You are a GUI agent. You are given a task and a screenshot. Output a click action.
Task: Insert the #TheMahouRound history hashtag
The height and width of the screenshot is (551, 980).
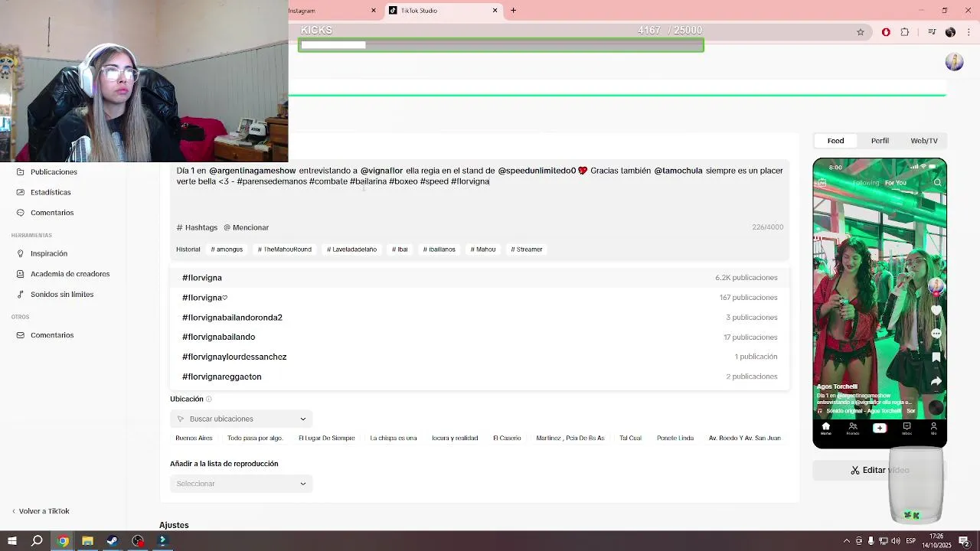[x=285, y=249]
